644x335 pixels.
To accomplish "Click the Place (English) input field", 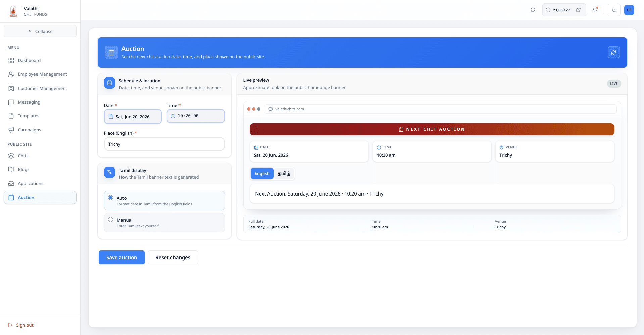I will pyautogui.click(x=164, y=144).
